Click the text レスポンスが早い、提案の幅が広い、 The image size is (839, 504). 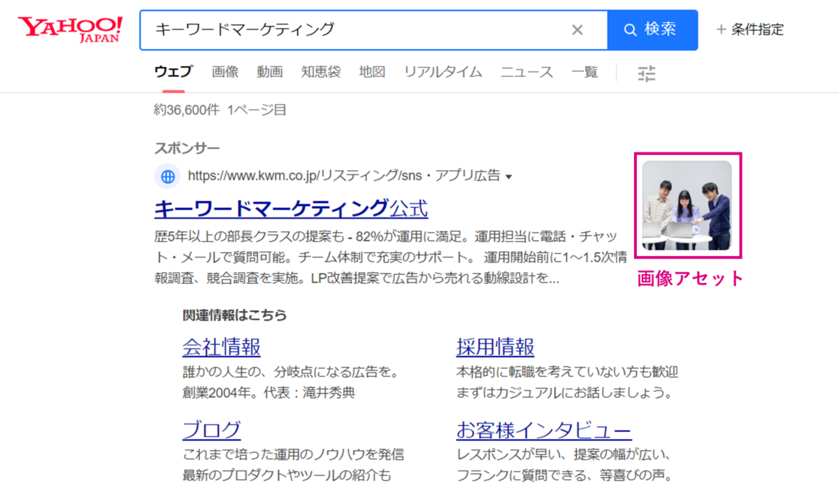[x=564, y=454]
